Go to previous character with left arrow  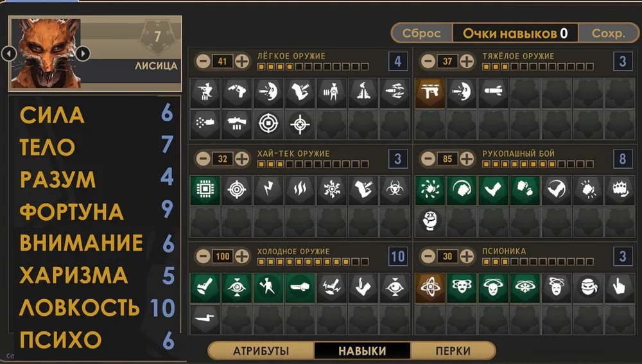tap(9, 53)
